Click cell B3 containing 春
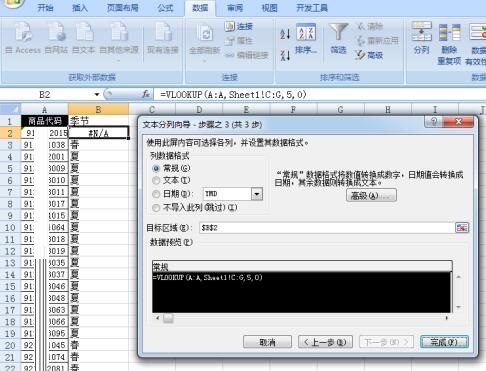Image resolution: width=486 pixels, height=371 pixels. pyautogui.click(x=98, y=145)
